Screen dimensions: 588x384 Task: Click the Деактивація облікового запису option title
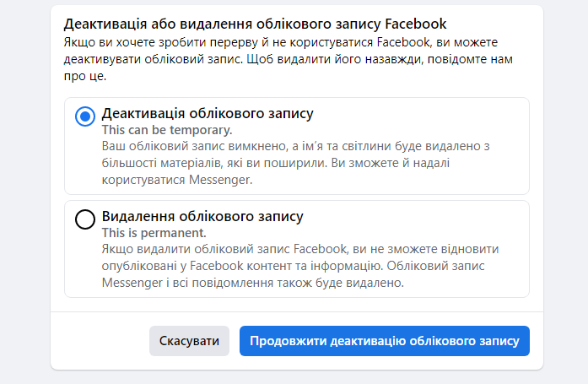(x=208, y=113)
